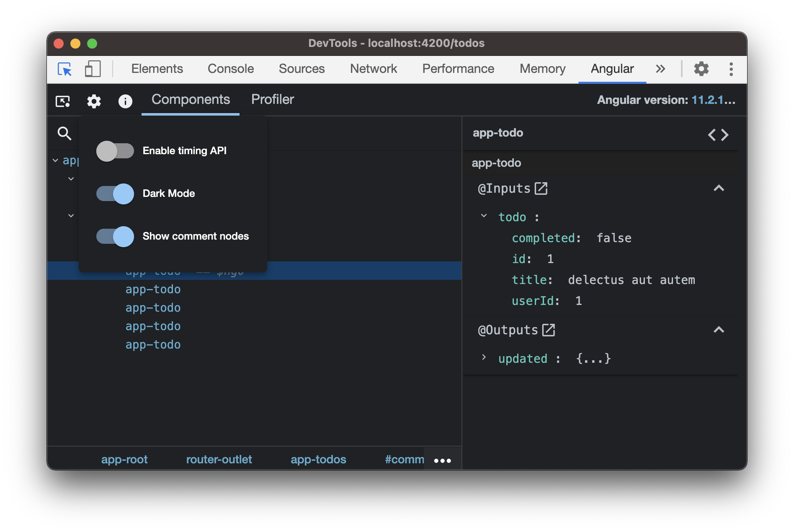Switch to the Console tab
Image resolution: width=794 pixels, height=532 pixels.
click(231, 69)
